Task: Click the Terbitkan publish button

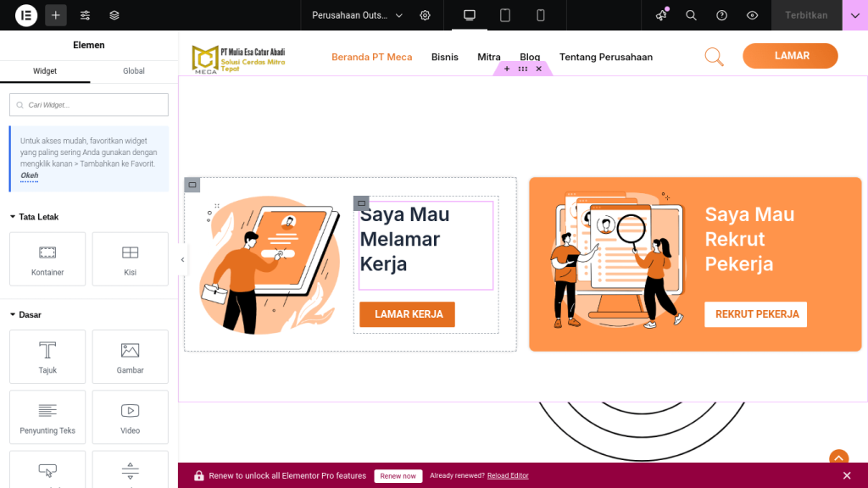Action: (x=806, y=15)
